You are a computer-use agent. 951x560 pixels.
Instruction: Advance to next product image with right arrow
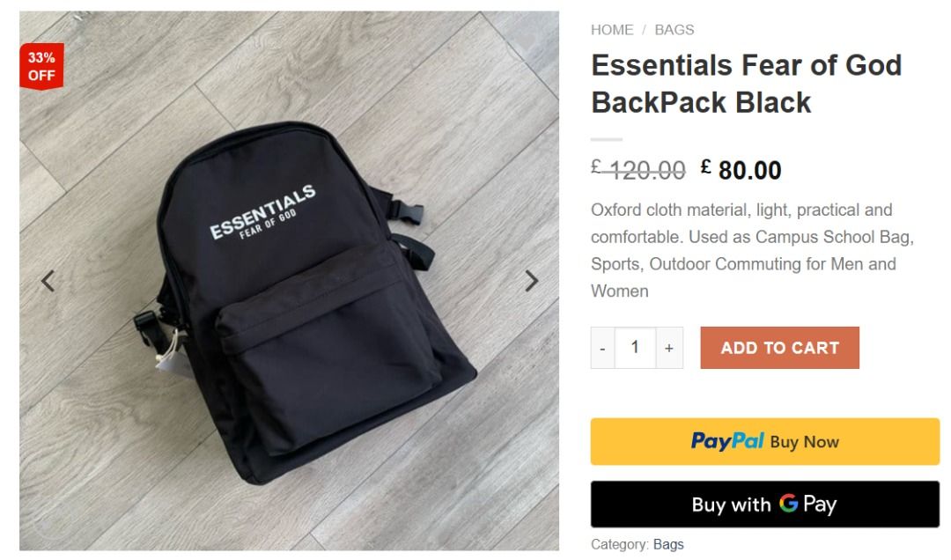(x=531, y=281)
